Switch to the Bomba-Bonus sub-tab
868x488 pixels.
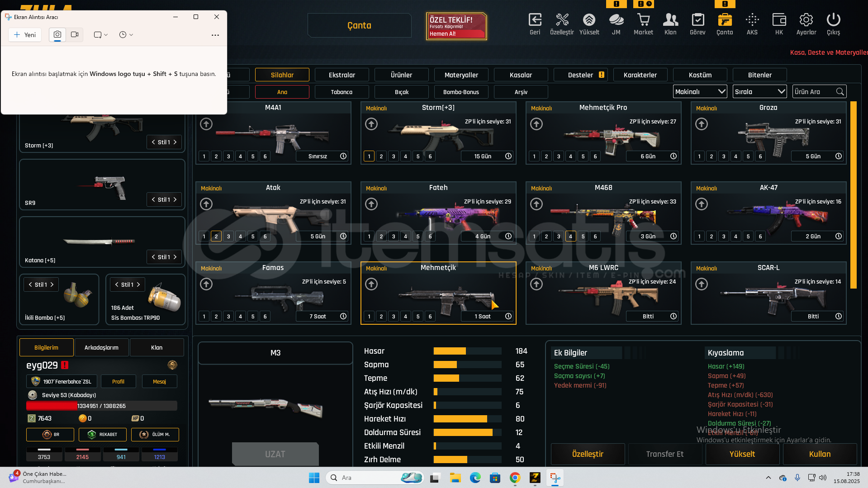pos(461,92)
